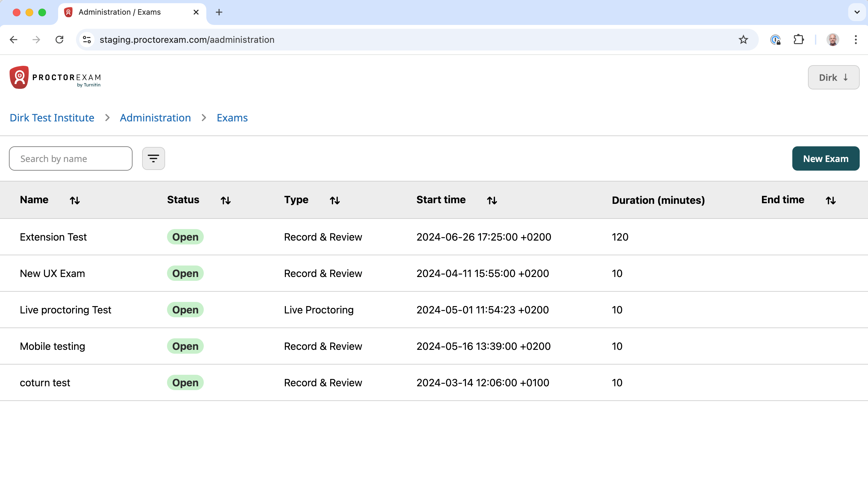
Task: Open the filter options icon
Action: (x=153, y=158)
